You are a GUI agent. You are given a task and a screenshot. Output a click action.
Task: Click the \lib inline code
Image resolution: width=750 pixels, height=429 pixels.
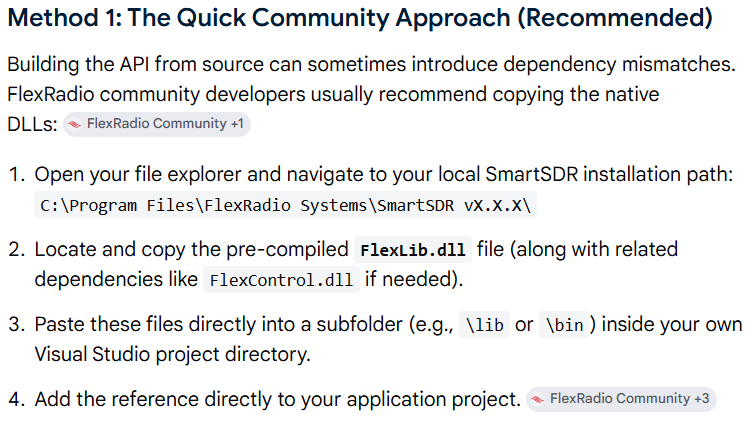tap(485, 325)
